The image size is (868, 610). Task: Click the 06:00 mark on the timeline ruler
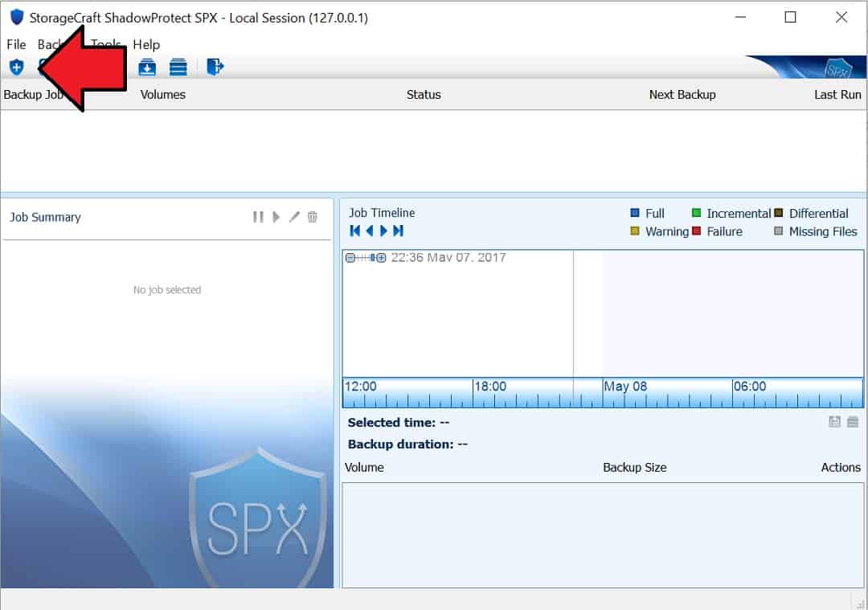[750, 387]
